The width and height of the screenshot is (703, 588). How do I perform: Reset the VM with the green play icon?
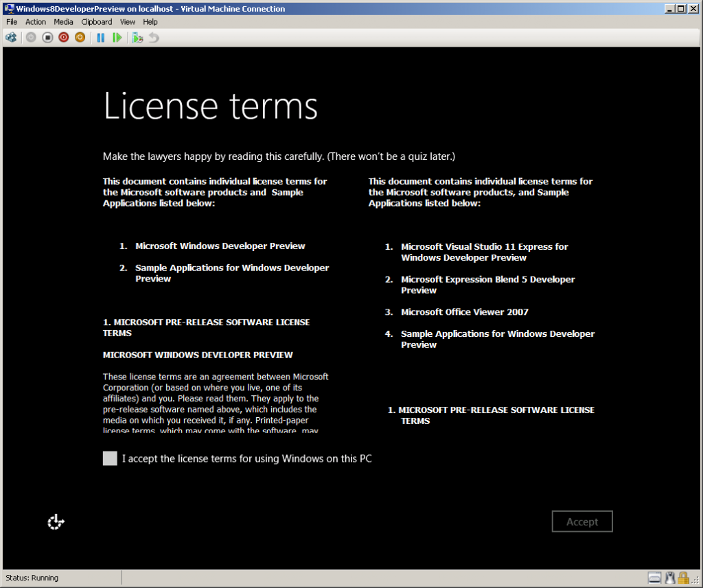pyautogui.click(x=117, y=38)
